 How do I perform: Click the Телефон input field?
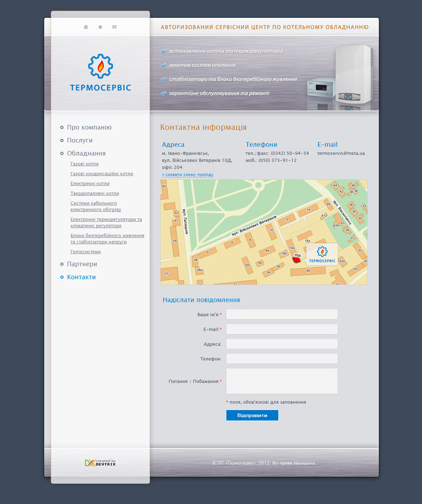point(282,359)
